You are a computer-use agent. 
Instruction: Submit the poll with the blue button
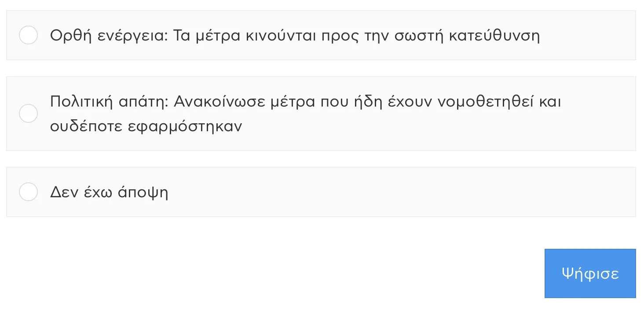coord(590,273)
